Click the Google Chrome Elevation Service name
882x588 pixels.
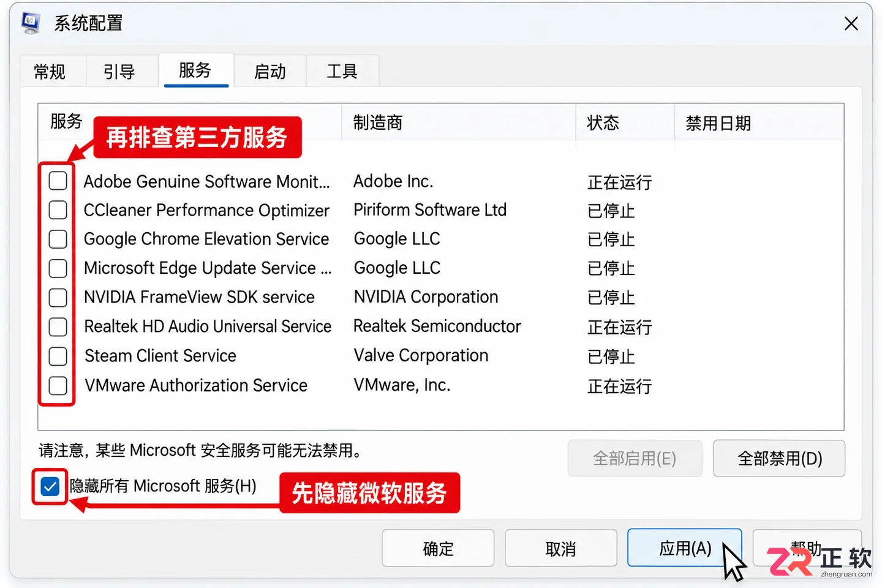coord(206,239)
